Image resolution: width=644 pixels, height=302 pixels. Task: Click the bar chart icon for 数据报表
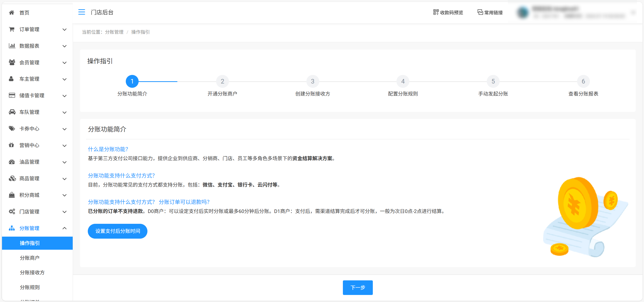tap(12, 46)
